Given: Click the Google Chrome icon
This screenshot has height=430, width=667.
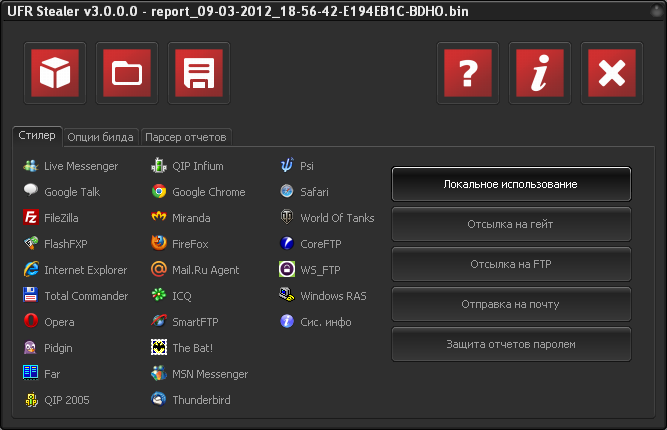Looking at the screenshot, I should [159, 191].
